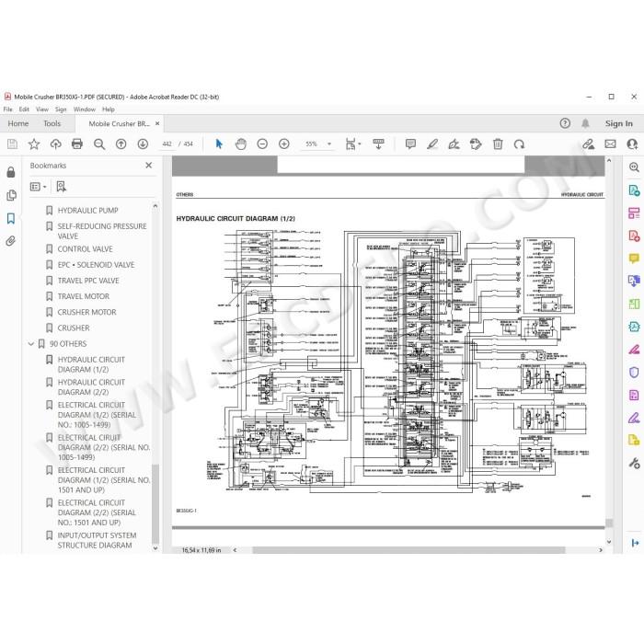Open the bookmarks options dropdown
The height and width of the screenshot is (644, 644).
[39, 187]
